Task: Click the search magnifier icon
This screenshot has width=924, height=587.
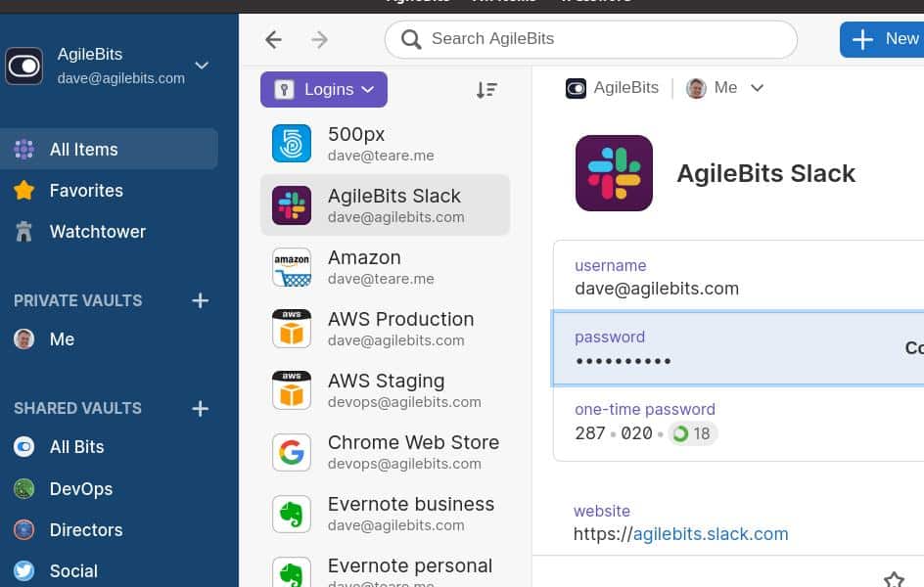Action: pos(411,39)
